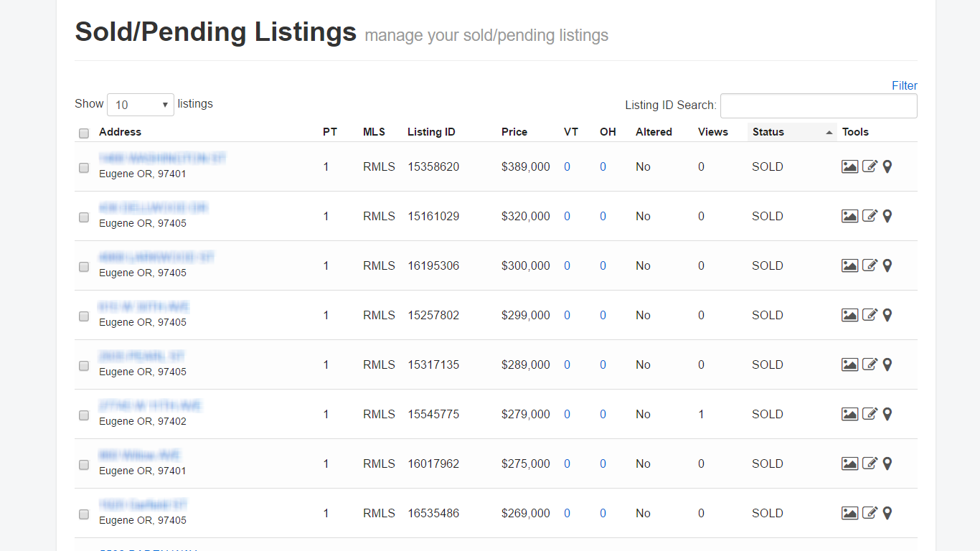980x551 pixels.
Task: Open map pin for listing 15358620
Action: [887, 166]
